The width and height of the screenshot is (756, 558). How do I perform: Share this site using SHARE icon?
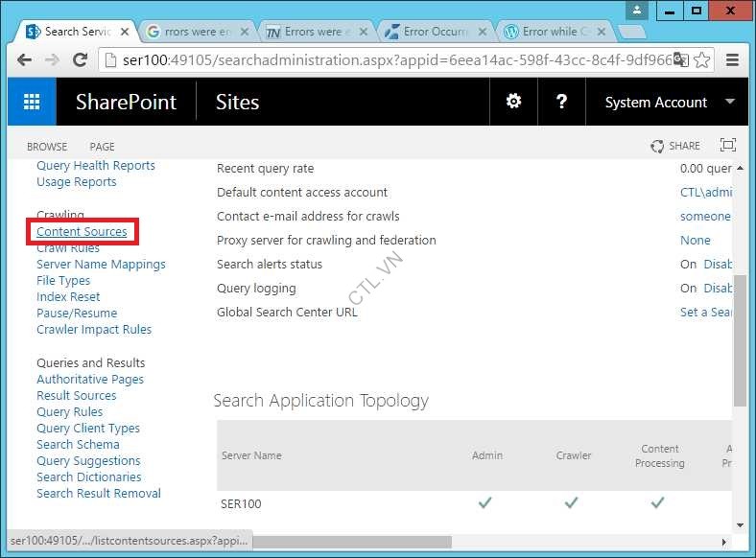[674, 146]
